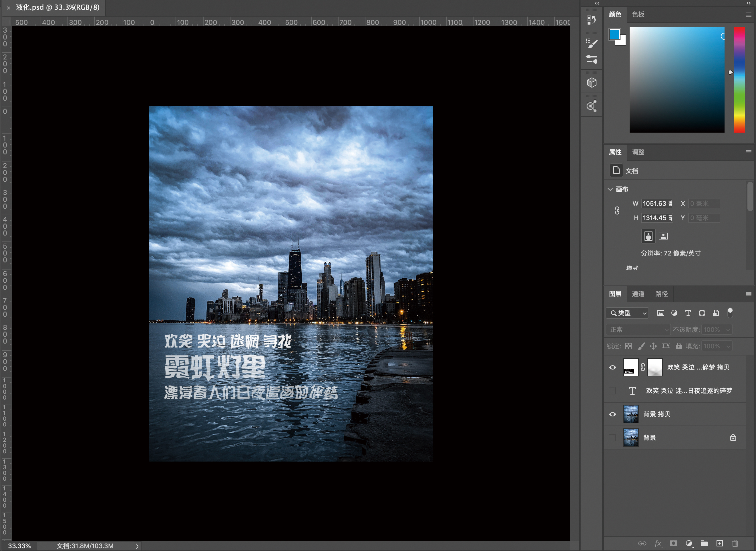Click the hue spectrum slider

(739, 80)
